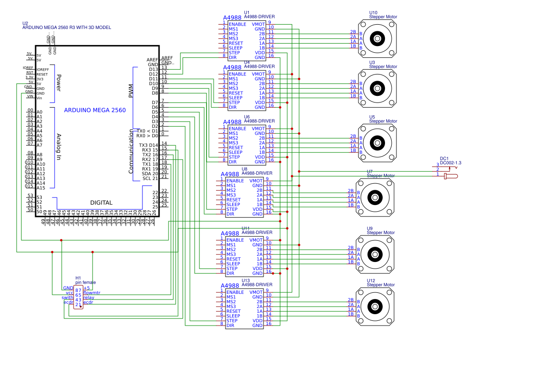Click the 'SLEEP' pin label on driver U8
Screen dimensions: 555x392
click(x=233, y=204)
